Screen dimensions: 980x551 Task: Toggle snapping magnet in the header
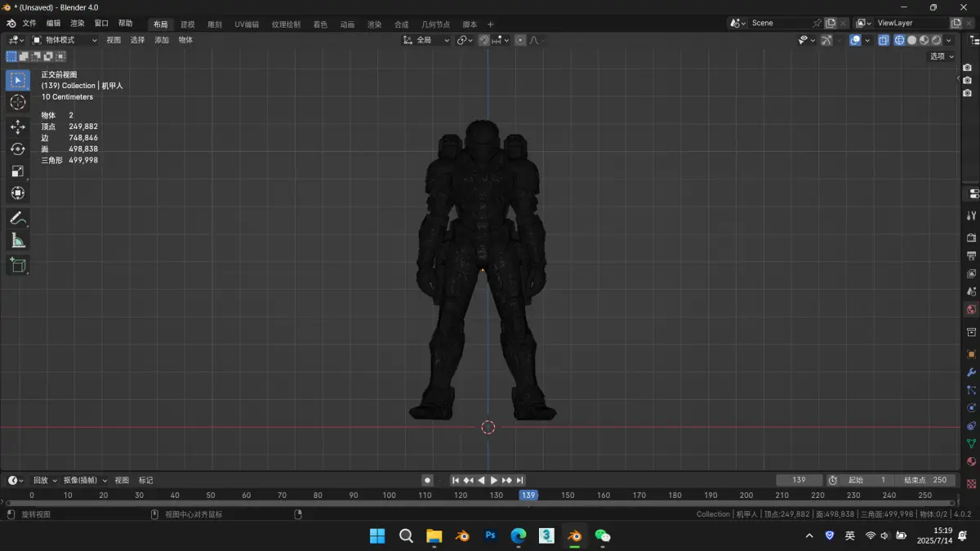[x=483, y=40]
